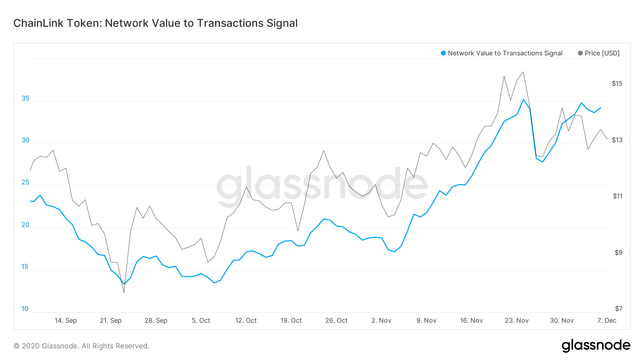Select the 23. Nov date label
This screenshot has height=362, width=644.
click(x=517, y=321)
